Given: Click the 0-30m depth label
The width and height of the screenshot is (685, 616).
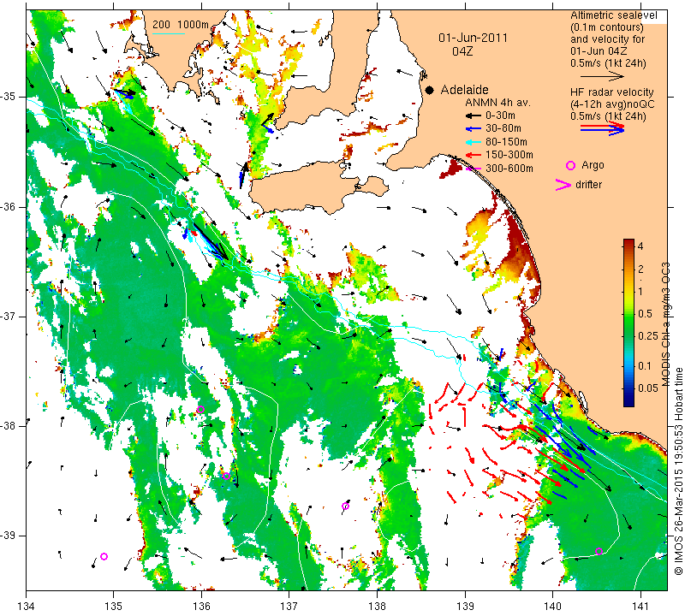Looking at the screenshot, I should pyautogui.click(x=500, y=115).
